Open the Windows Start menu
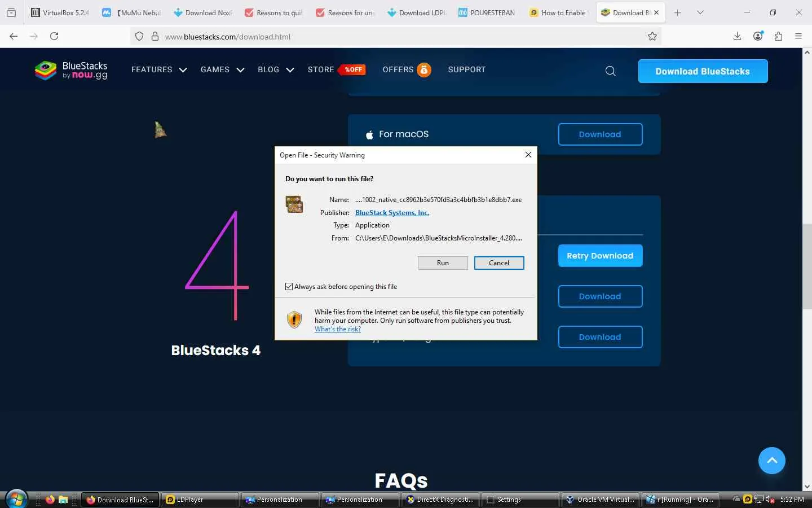812x508 pixels. point(16,499)
